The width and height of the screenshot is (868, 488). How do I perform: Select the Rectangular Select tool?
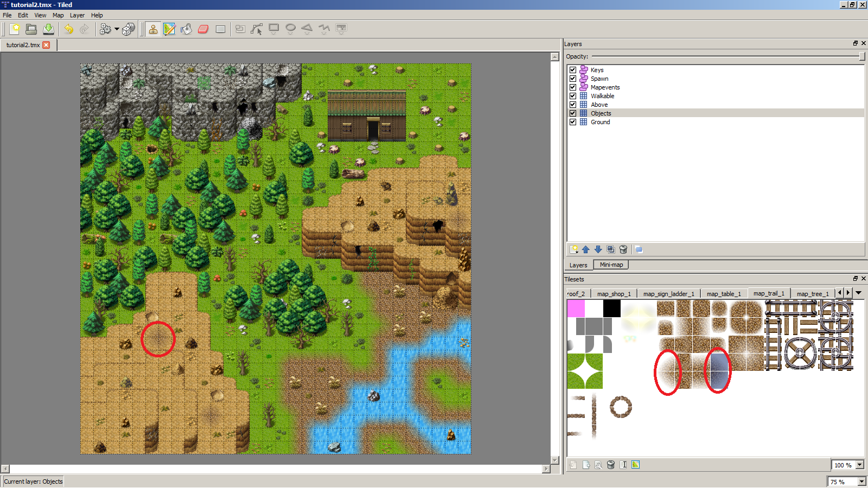tap(220, 29)
